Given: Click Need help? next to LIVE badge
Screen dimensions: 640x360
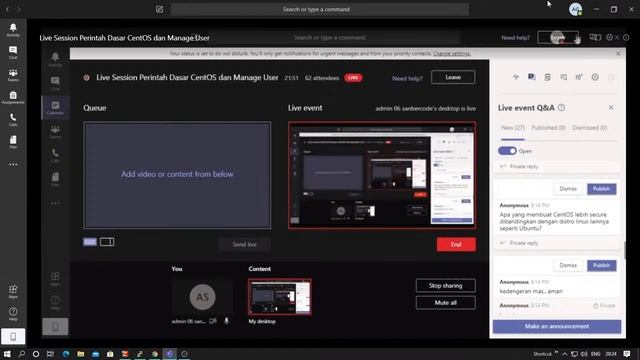Looking at the screenshot, I should (407, 78).
